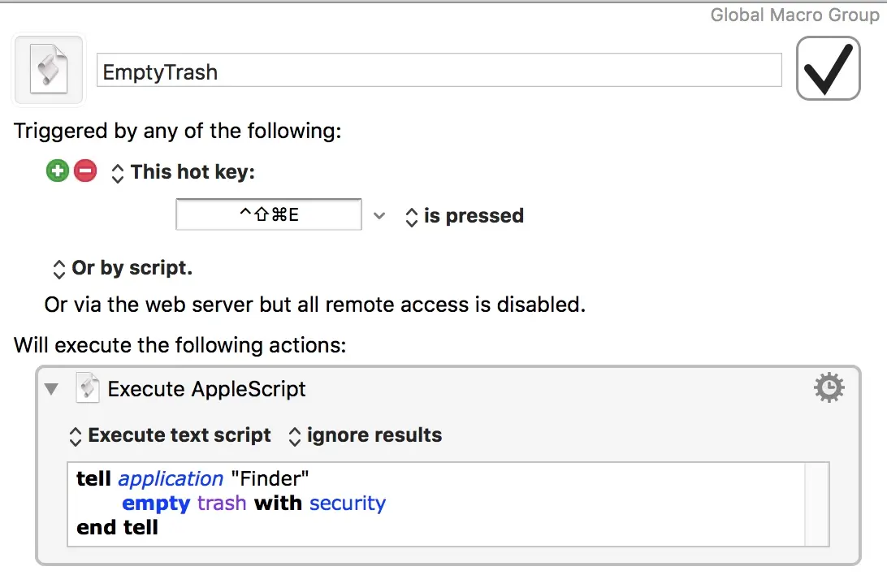Open the "Execute text script" popup
Screen dimensions: 887x588
pyautogui.click(x=171, y=435)
